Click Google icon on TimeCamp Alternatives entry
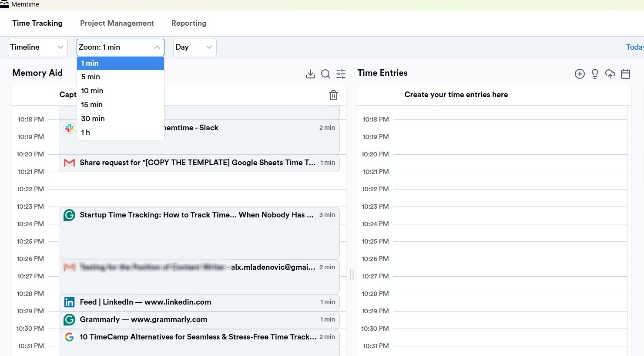This screenshot has height=356, width=644. tap(69, 337)
